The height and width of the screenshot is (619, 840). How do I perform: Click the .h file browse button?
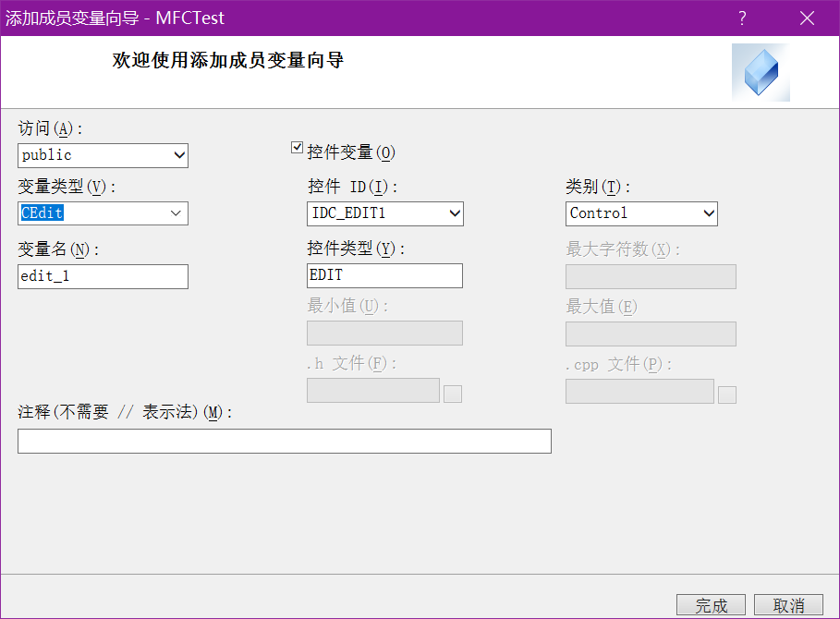[x=453, y=394]
